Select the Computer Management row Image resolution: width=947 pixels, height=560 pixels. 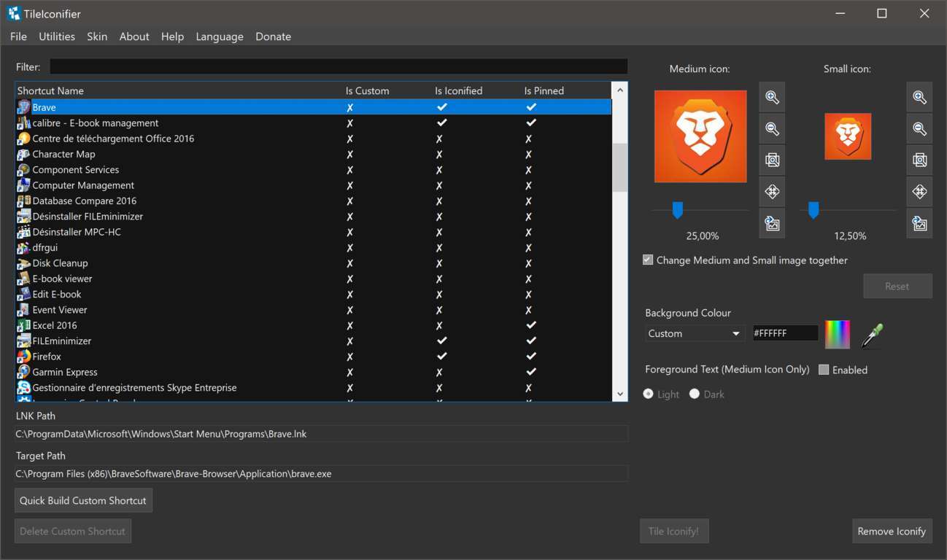314,185
